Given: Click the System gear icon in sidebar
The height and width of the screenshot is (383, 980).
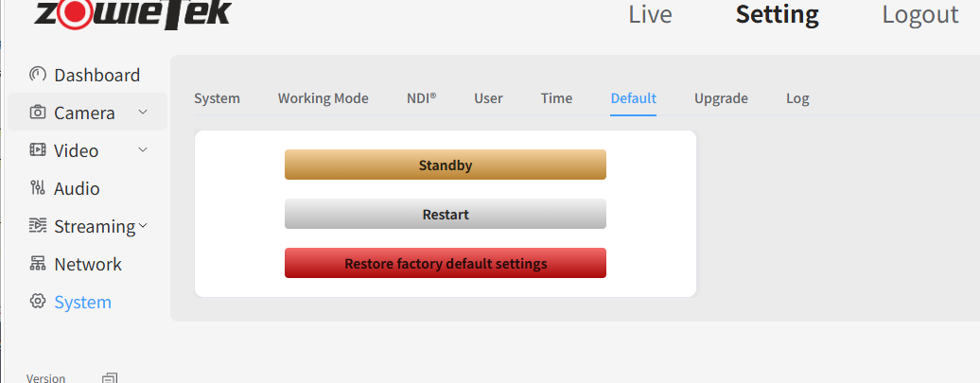Looking at the screenshot, I should pos(38,302).
